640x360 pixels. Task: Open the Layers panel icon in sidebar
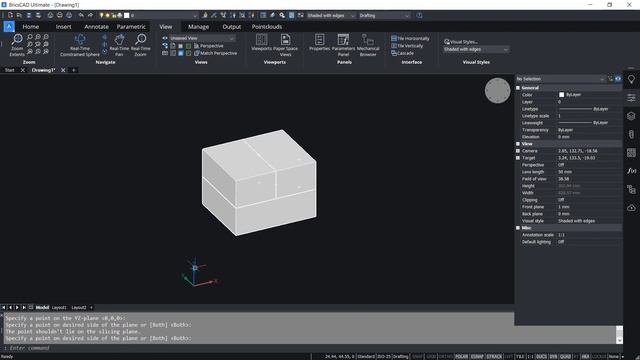(x=631, y=116)
